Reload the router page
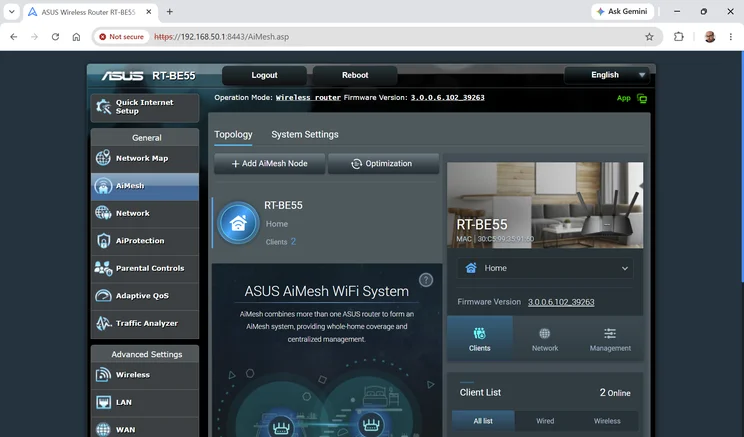 (55, 37)
